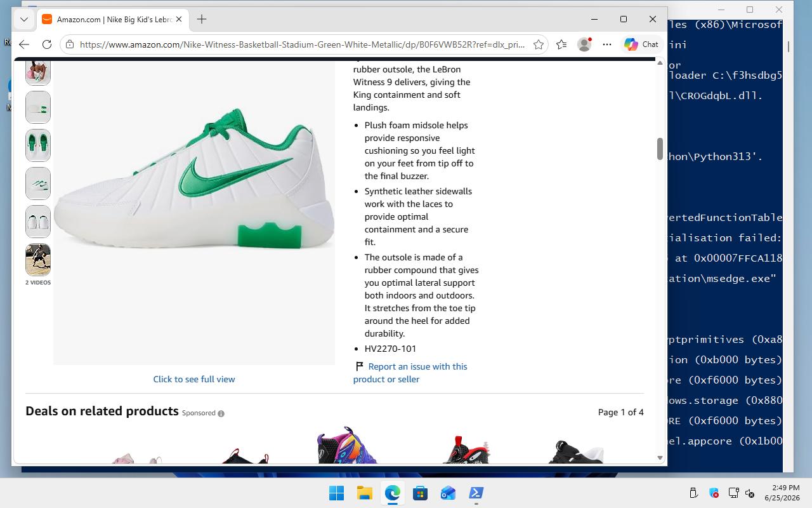Screen dimensions: 812x508
Task: Click the 'Synthetic leather sidewalls' bullet text
Action: (419, 217)
